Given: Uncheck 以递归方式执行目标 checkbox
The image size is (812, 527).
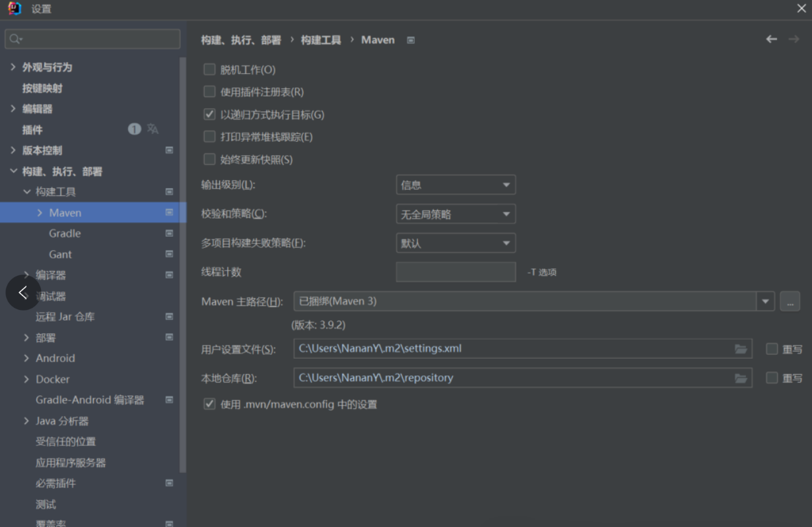Looking at the screenshot, I should [209, 115].
